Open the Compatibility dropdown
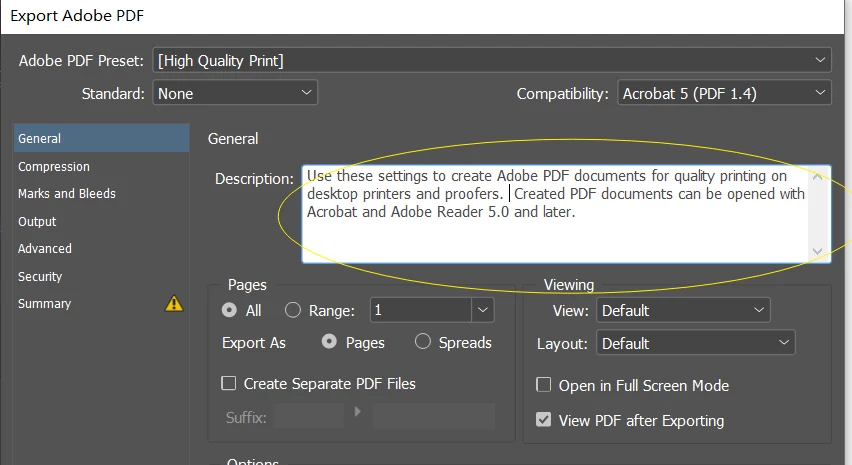This screenshot has width=852, height=465. tap(724, 93)
